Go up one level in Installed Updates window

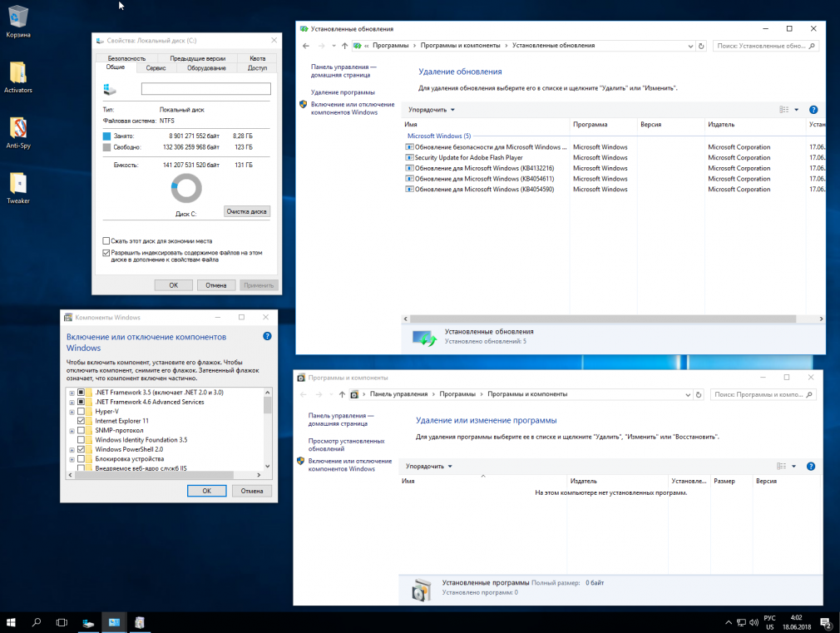click(344, 46)
